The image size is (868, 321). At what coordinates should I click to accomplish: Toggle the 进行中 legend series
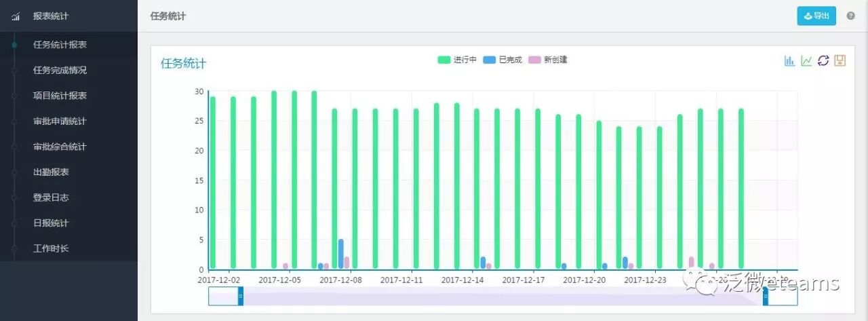pyautogui.click(x=457, y=60)
